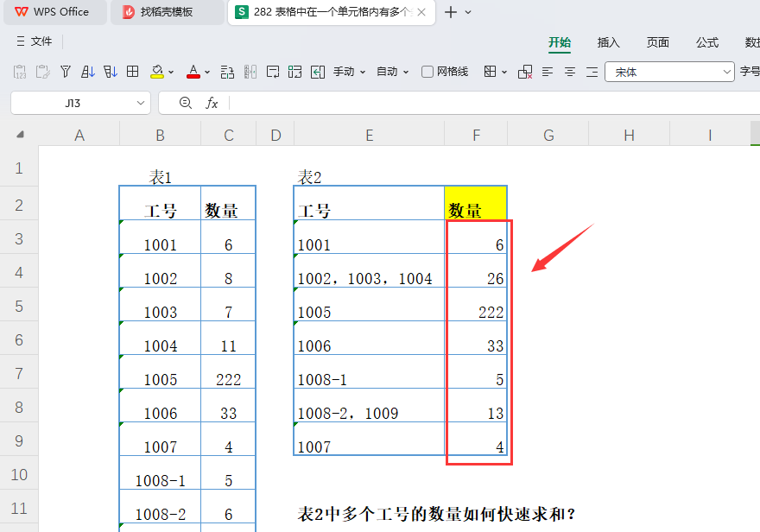Viewport: 760px width, 532px height.
Task: Select column A header
Action: 79,136
